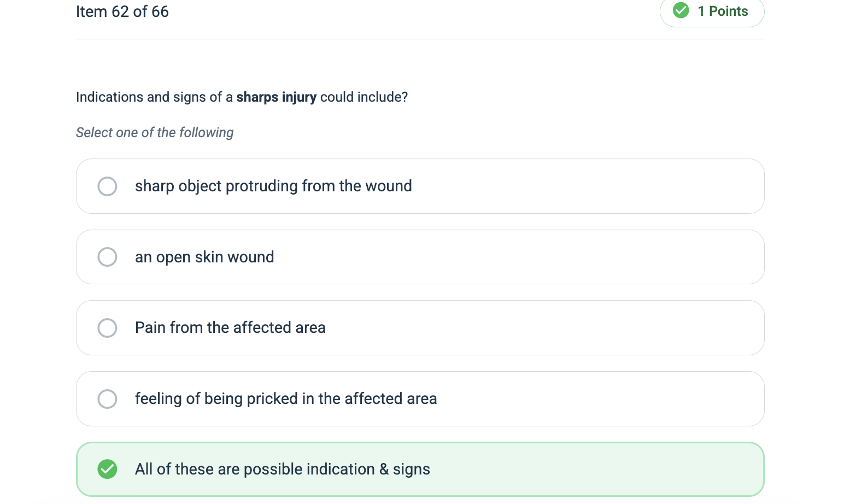Viewport: 844px width, 504px height.
Task: Choose radio for pain from affected area
Action: (107, 328)
